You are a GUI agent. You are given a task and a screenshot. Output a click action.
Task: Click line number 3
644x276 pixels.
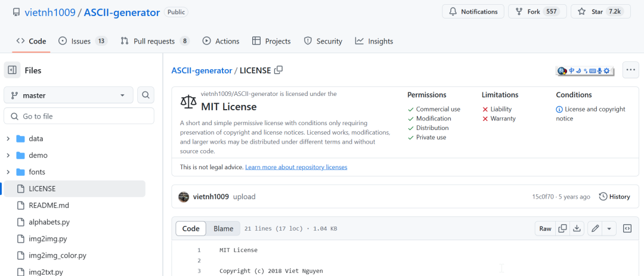pyautogui.click(x=199, y=271)
